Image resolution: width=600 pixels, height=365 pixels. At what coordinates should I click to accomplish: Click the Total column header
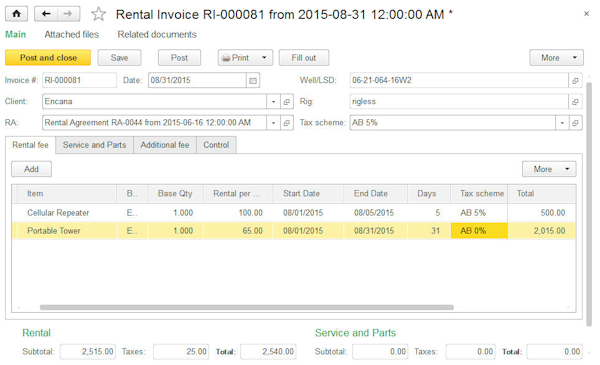point(541,194)
